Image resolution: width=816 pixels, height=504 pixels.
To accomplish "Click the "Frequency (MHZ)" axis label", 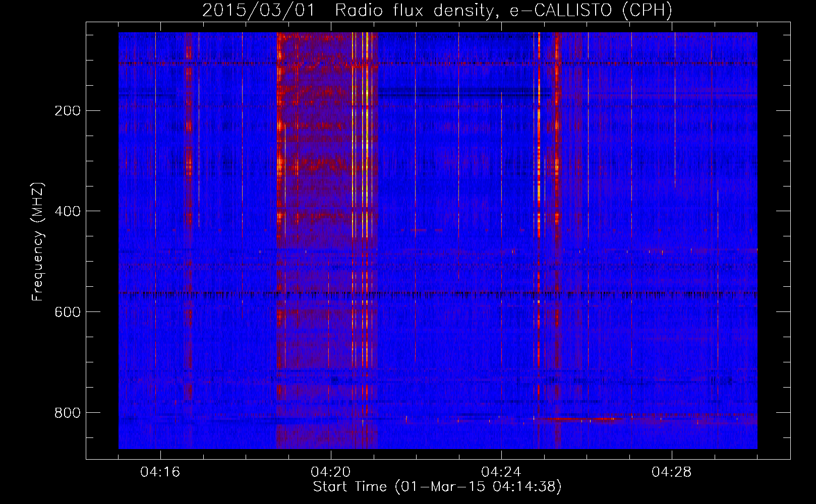I will coord(38,242).
